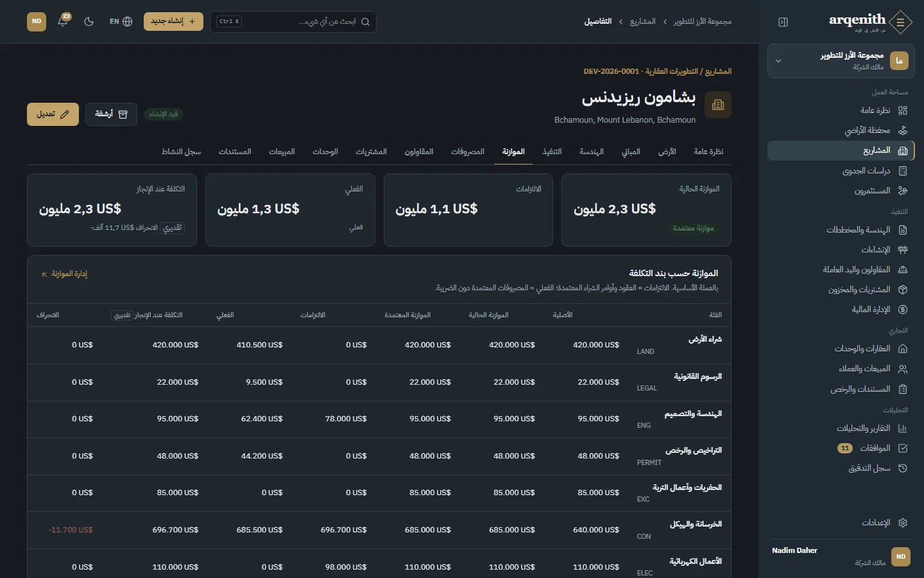Open 'إدارة الموازنة' link
The height and width of the screenshot is (578, 924).
pyautogui.click(x=64, y=274)
